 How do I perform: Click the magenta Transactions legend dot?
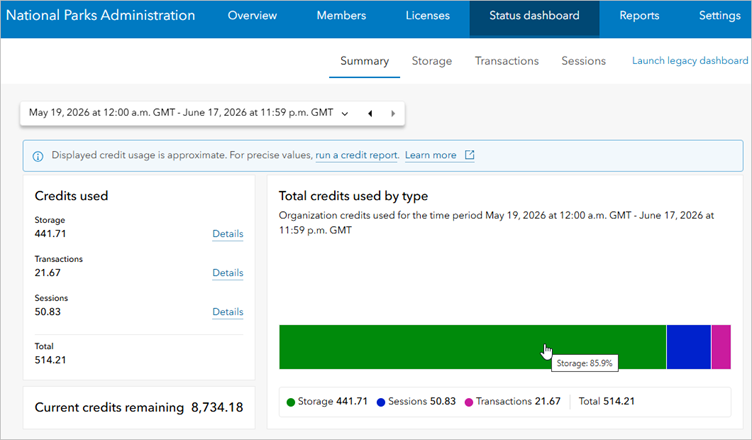pos(469,402)
